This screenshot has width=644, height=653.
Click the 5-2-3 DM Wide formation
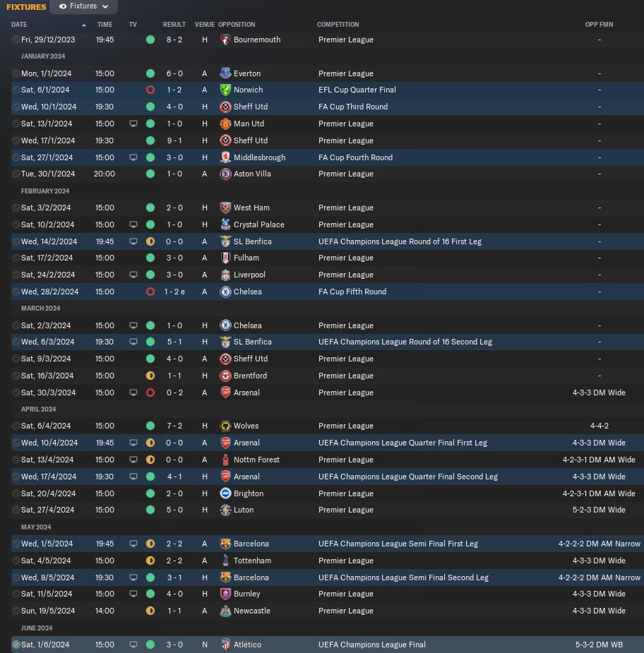(x=599, y=510)
